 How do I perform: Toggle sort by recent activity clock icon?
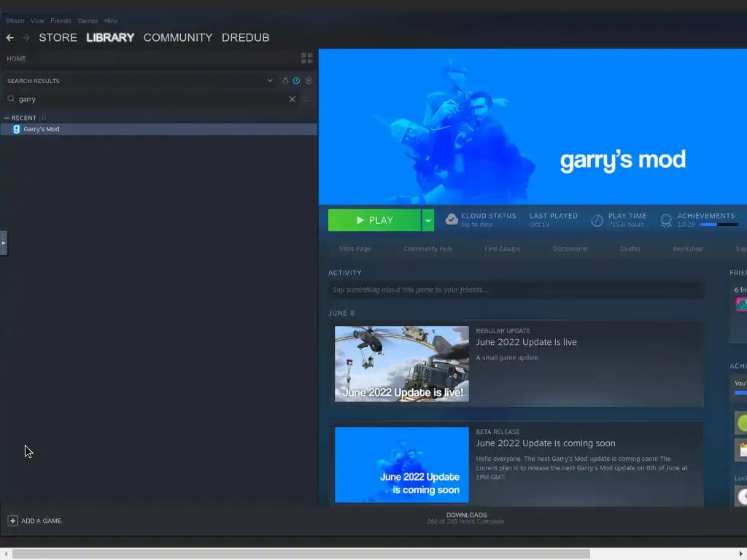tap(296, 81)
